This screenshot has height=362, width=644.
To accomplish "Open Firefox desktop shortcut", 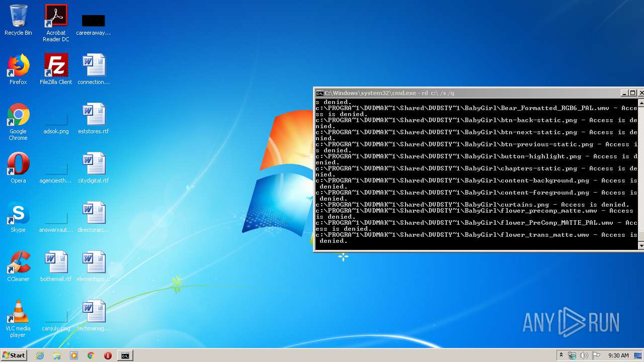I will (x=18, y=70).
